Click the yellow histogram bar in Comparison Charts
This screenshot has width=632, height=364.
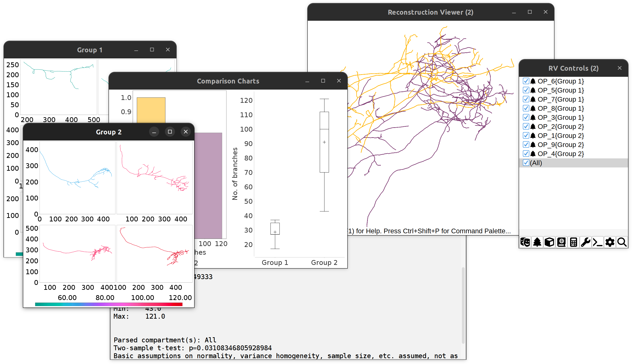pyautogui.click(x=151, y=110)
